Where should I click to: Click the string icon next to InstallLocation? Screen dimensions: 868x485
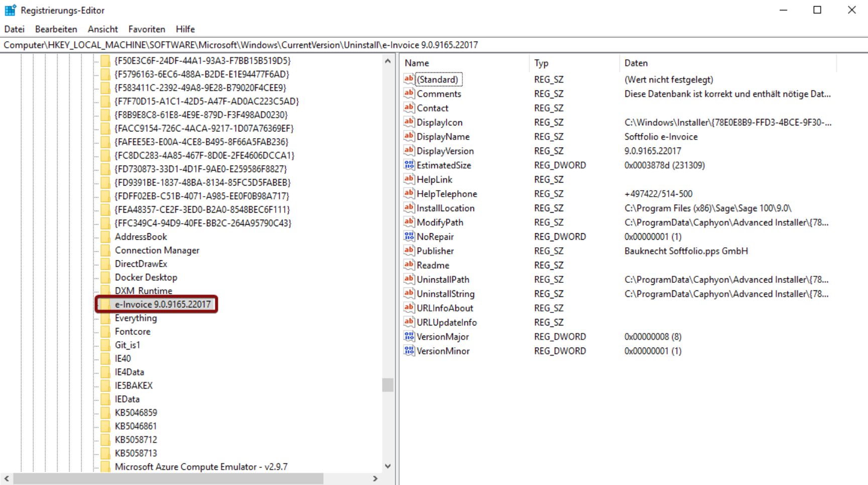click(x=409, y=208)
